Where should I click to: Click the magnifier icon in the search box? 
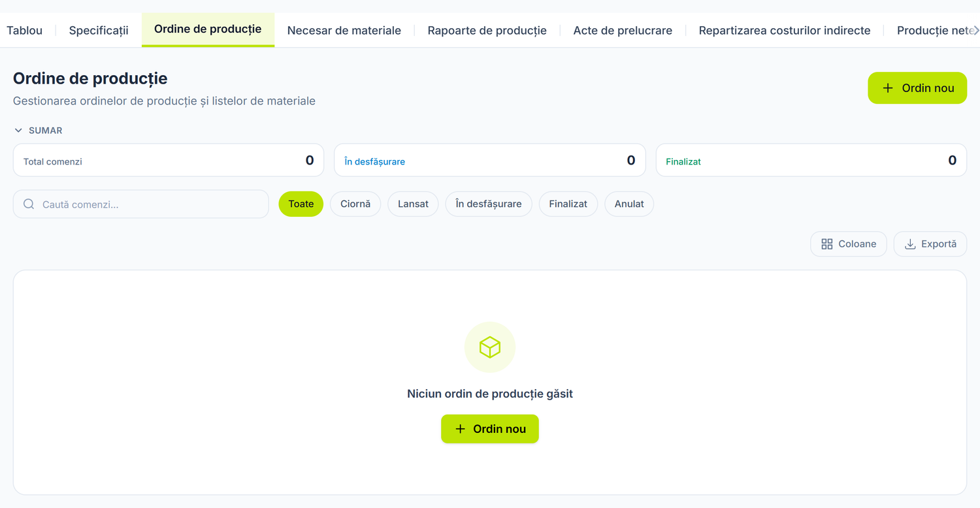point(29,204)
